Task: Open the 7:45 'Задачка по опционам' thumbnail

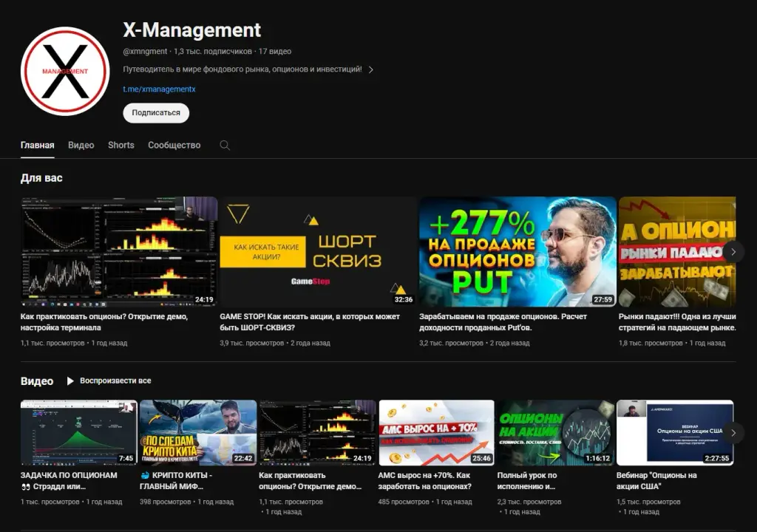Action: tap(78, 432)
